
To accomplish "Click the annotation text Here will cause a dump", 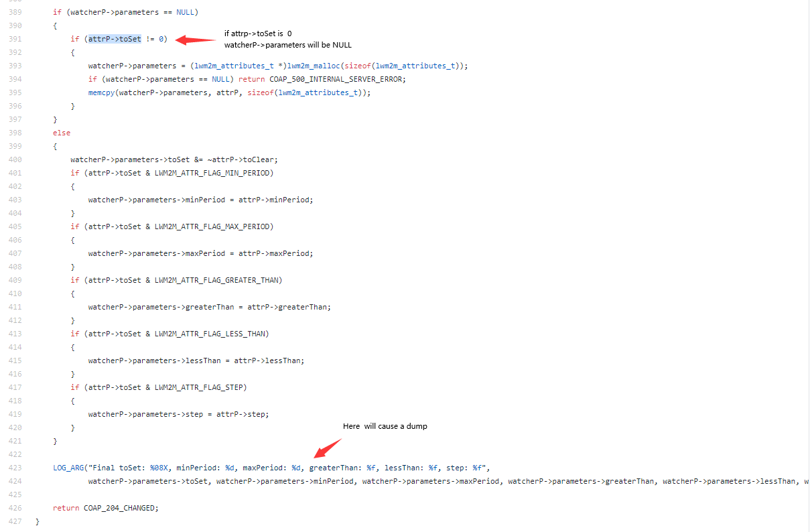I will (385, 426).
